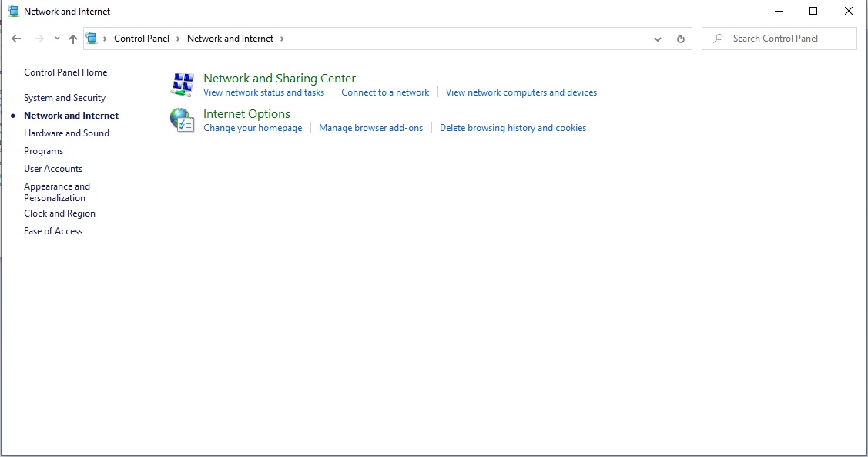Open recent locations dropdown arrow

[57, 39]
